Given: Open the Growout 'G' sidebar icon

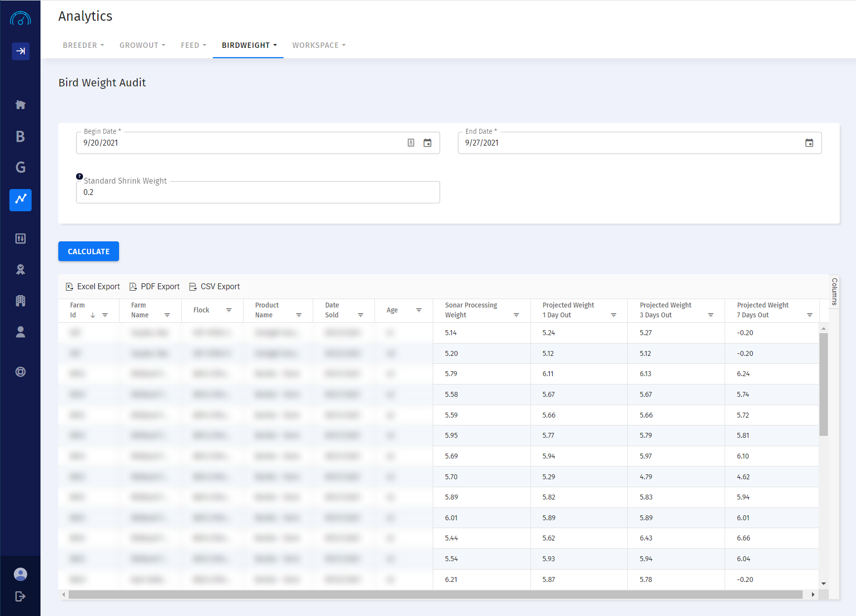Looking at the screenshot, I should pyautogui.click(x=20, y=167).
